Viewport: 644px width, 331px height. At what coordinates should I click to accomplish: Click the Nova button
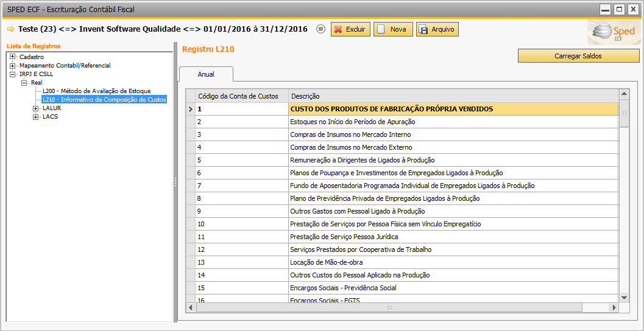pyautogui.click(x=393, y=29)
